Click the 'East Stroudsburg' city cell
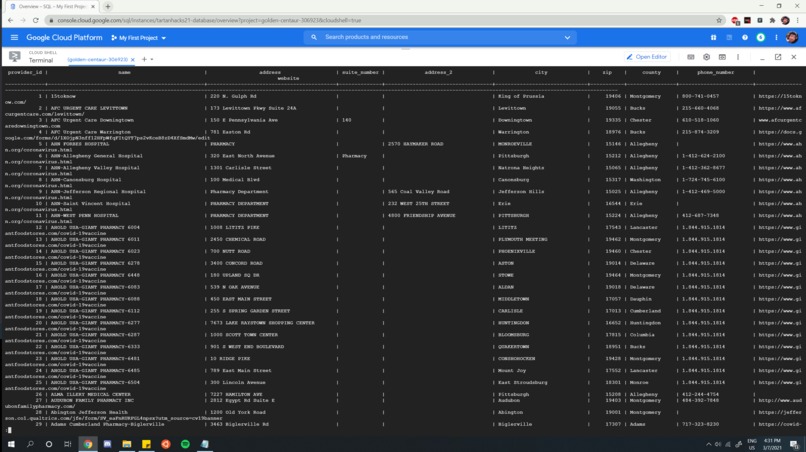The width and height of the screenshot is (806, 452). (x=522, y=383)
